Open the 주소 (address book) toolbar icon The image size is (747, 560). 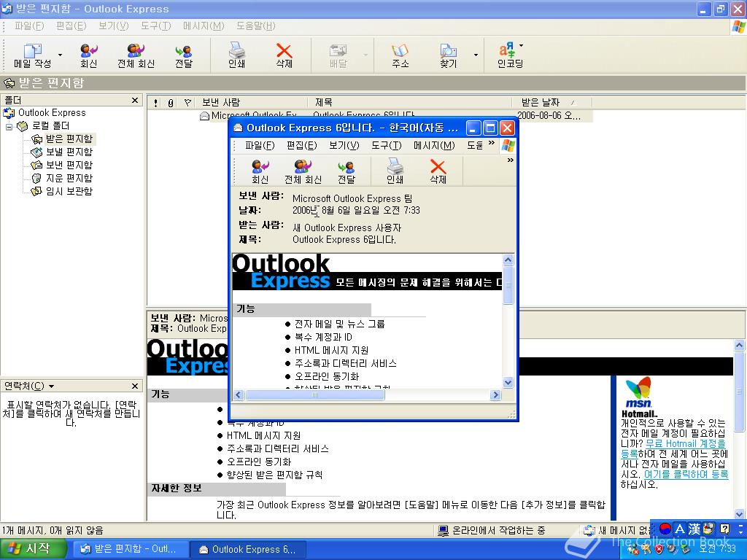[400, 55]
